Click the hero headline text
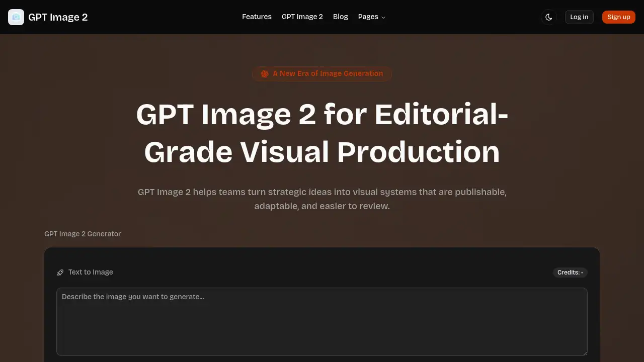Screen dimensions: 644x362 click(x=322, y=133)
